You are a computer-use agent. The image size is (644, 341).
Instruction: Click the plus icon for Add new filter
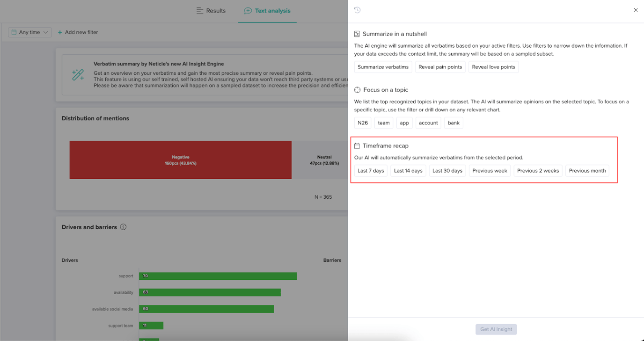60,32
